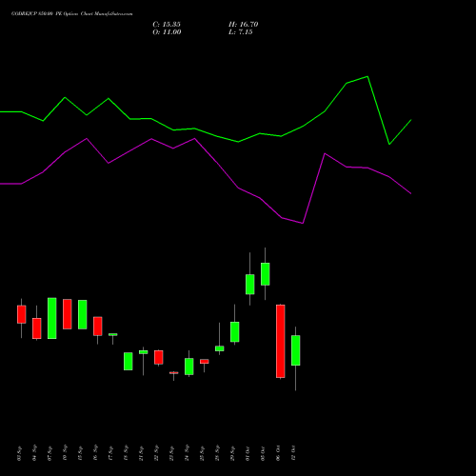The image size is (476, 476).
Task: Select the 06 Oct date label
Action: 278,453
